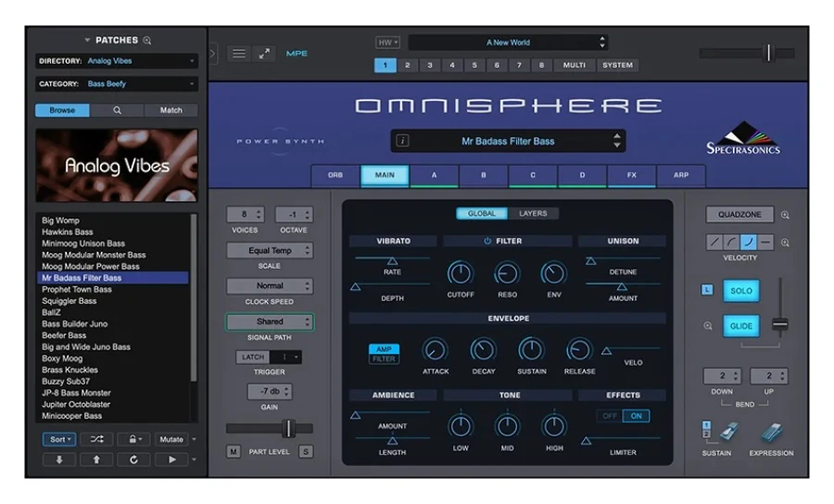Select the LAYERS view tab
Screen dimensions: 834x504
point(533,213)
